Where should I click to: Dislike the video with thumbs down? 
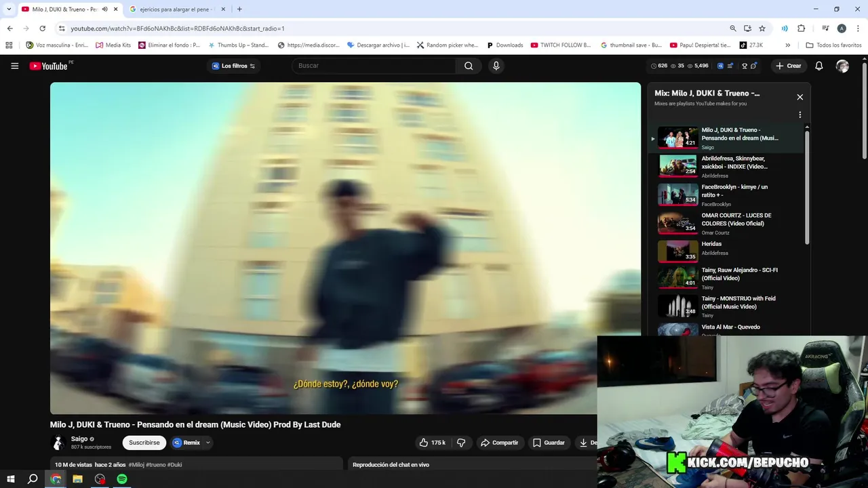(x=461, y=443)
